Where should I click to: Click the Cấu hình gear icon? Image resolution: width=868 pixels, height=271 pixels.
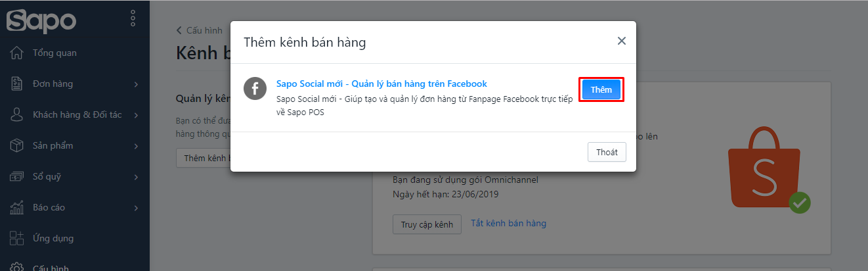pyautogui.click(x=17, y=266)
